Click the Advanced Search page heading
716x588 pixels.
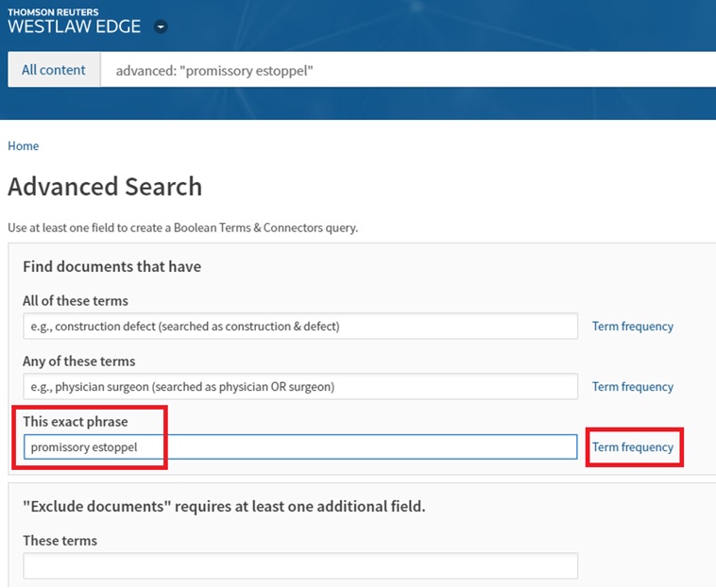105,187
